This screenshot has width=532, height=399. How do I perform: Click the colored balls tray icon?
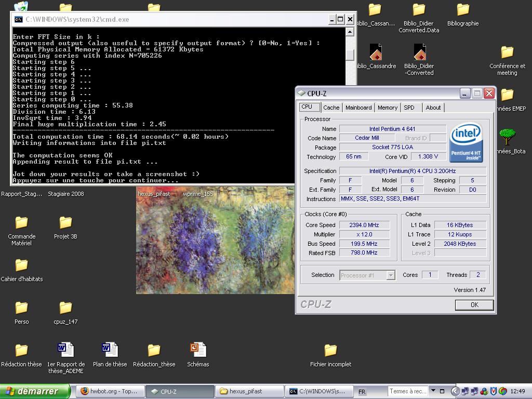pos(484,391)
